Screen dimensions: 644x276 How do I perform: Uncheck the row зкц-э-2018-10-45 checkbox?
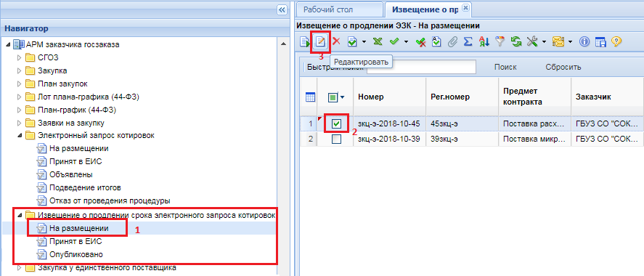point(336,123)
